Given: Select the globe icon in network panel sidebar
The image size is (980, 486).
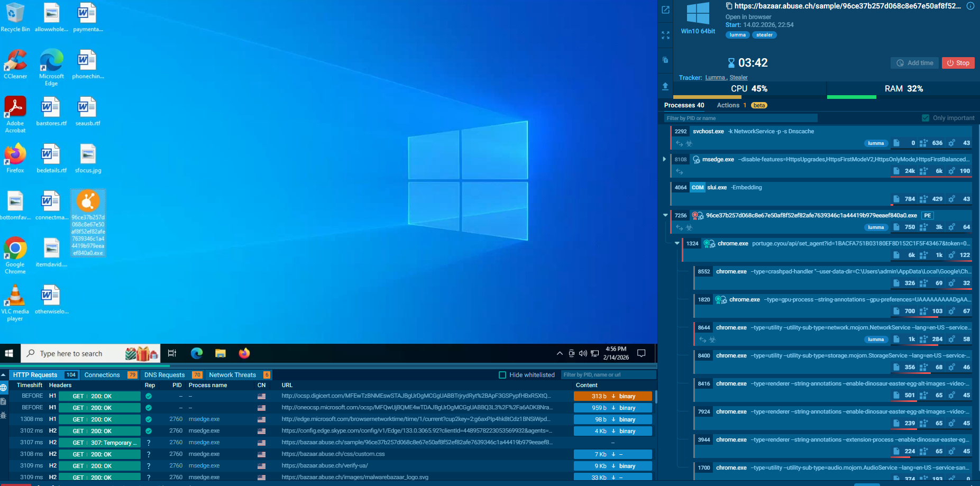Looking at the screenshot, I should (x=4, y=388).
